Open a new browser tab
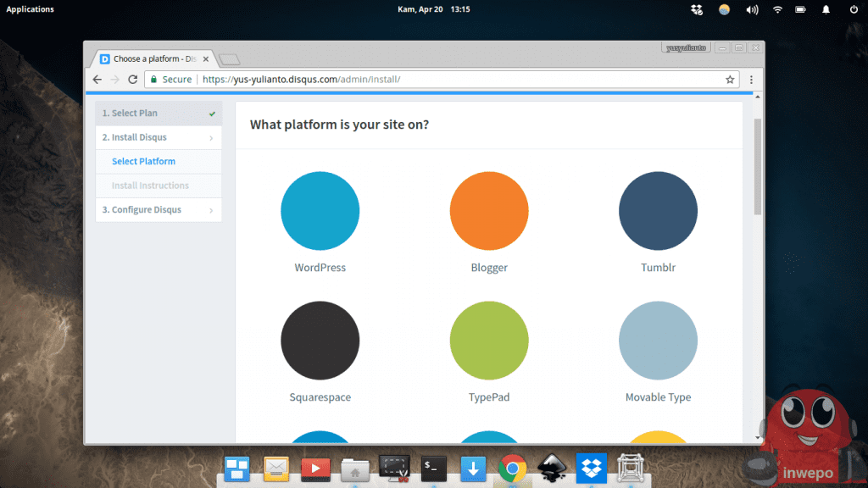 point(229,59)
